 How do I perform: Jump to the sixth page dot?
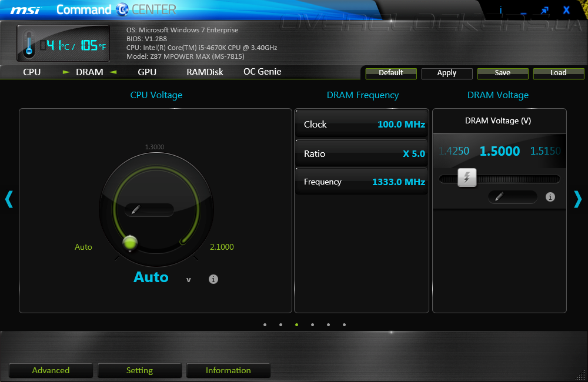coord(344,324)
